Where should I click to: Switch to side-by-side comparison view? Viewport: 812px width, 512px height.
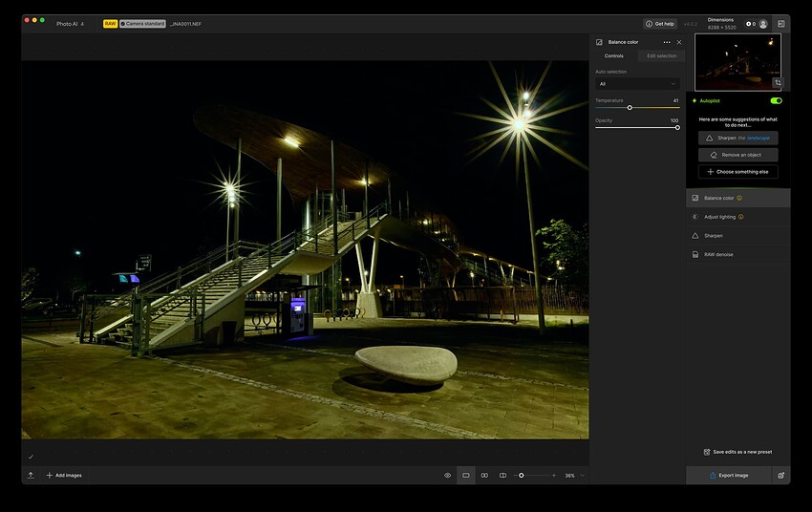tap(484, 475)
